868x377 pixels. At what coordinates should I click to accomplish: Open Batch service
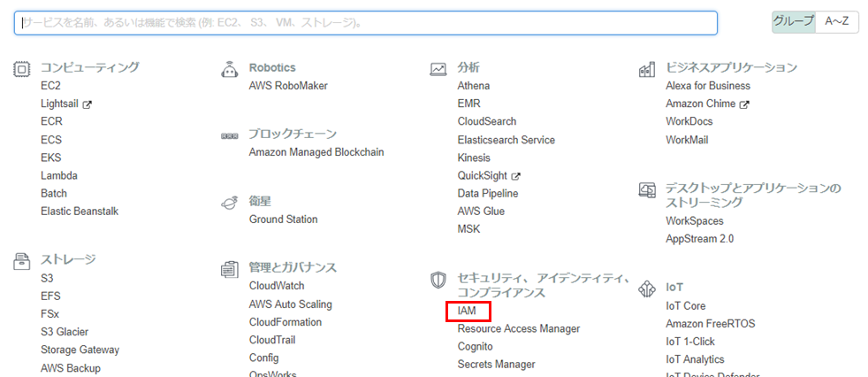click(x=54, y=194)
